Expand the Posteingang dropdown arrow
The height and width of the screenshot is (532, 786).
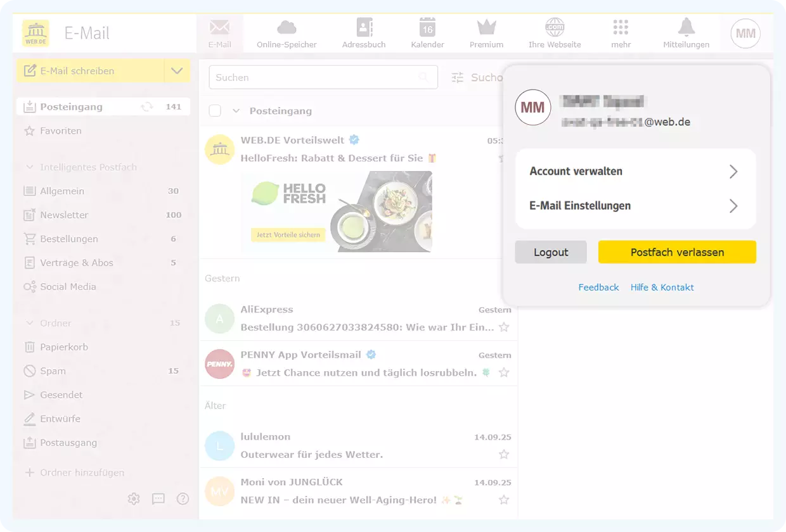[235, 110]
